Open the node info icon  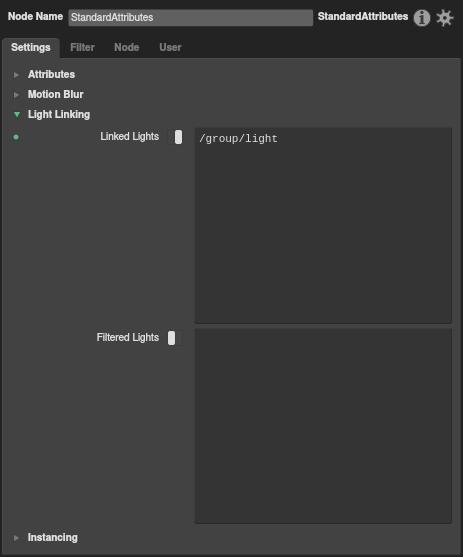click(422, 18)
